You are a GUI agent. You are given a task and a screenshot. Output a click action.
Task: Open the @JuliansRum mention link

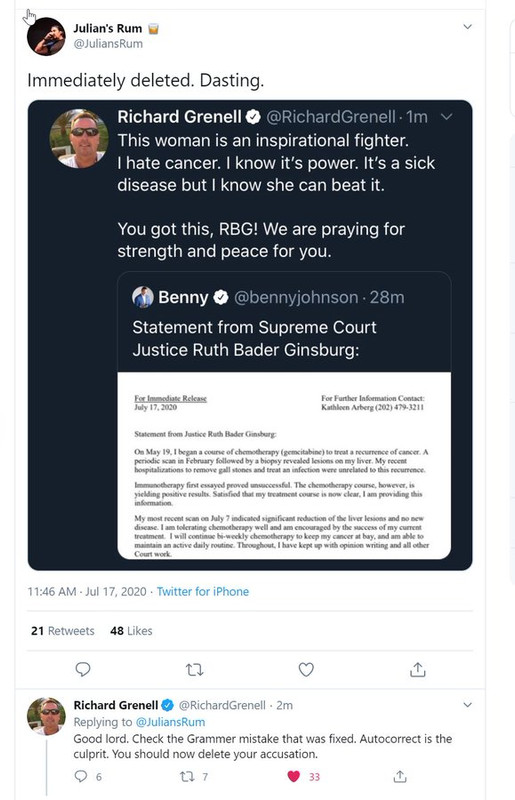click(170, 722)
